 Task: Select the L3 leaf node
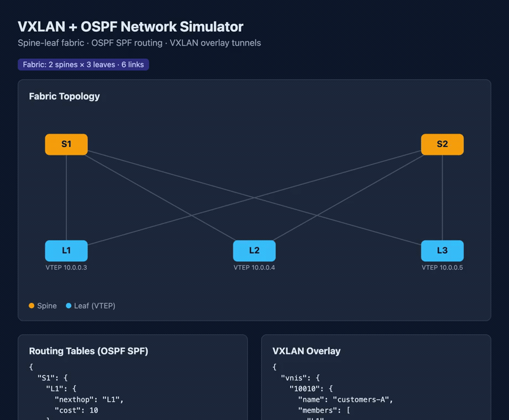pyautogui.click(x=442, y=250)
